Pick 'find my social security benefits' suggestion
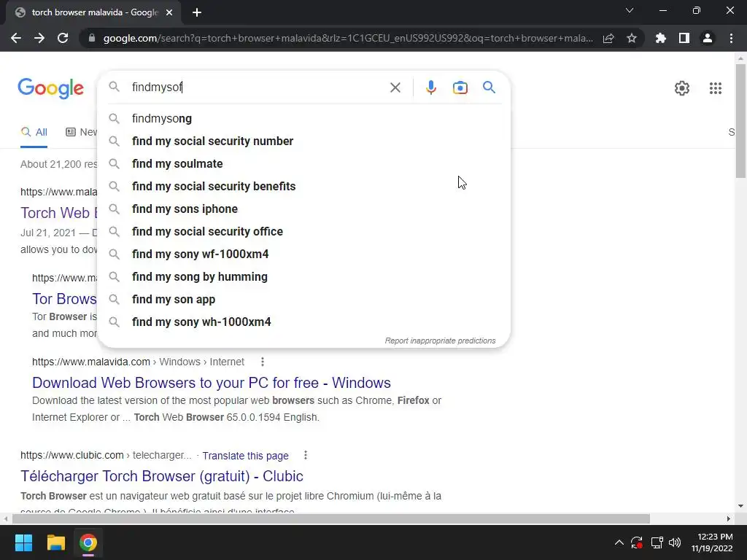The image size is (747, 560). click(x=304, y=186)
